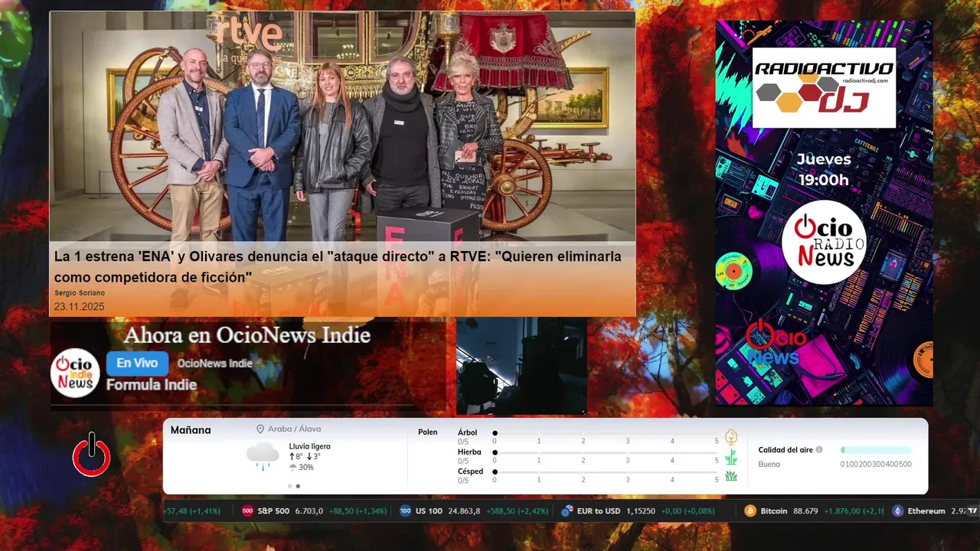The image size is (980, 551).
Task: Click the location pin next to Araba / Álava
Action: [260, 429]
